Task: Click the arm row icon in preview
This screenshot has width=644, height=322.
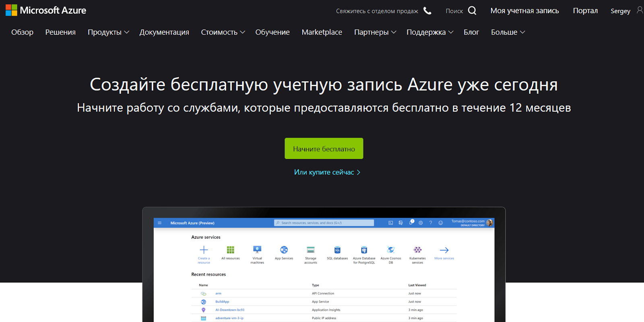Action: pyautogui.click(x=203, y=294)
